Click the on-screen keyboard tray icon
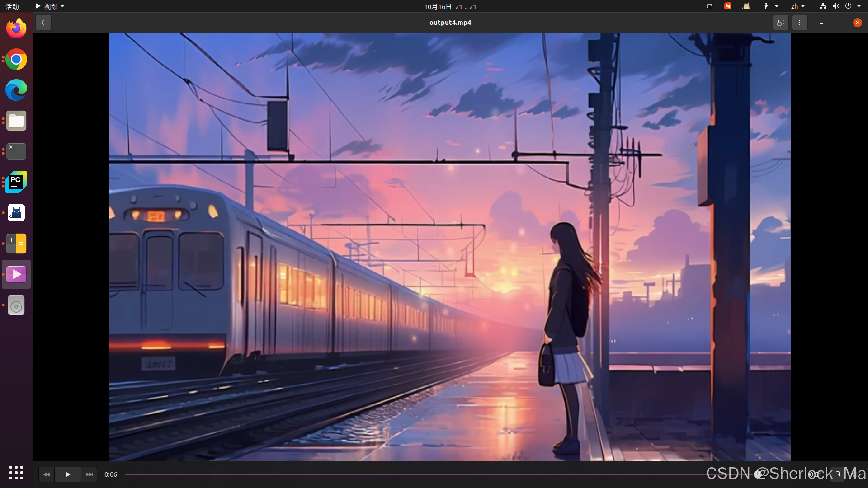This screenshot has width=868, height=488. 710,6
